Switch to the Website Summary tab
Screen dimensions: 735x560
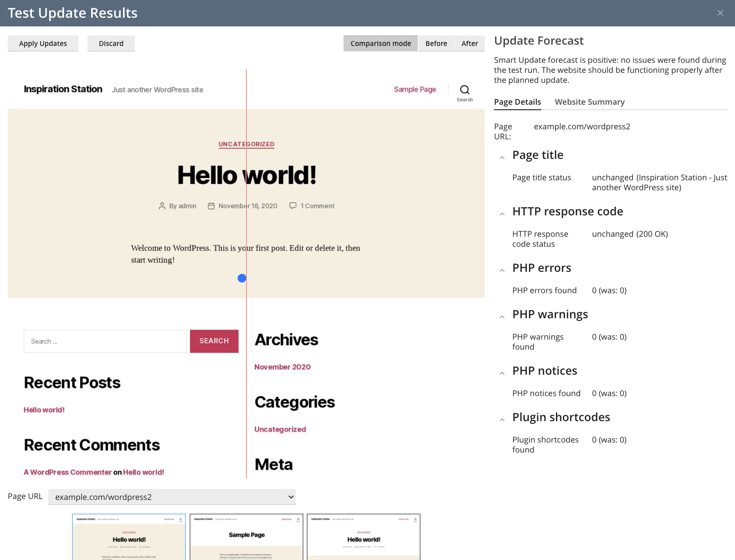click(589, 102)
